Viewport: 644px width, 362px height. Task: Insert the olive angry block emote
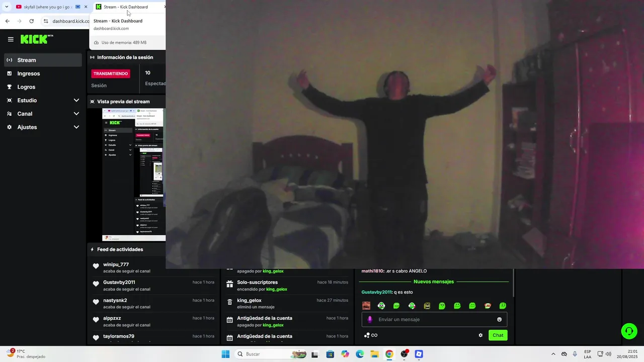pos(427,306)
